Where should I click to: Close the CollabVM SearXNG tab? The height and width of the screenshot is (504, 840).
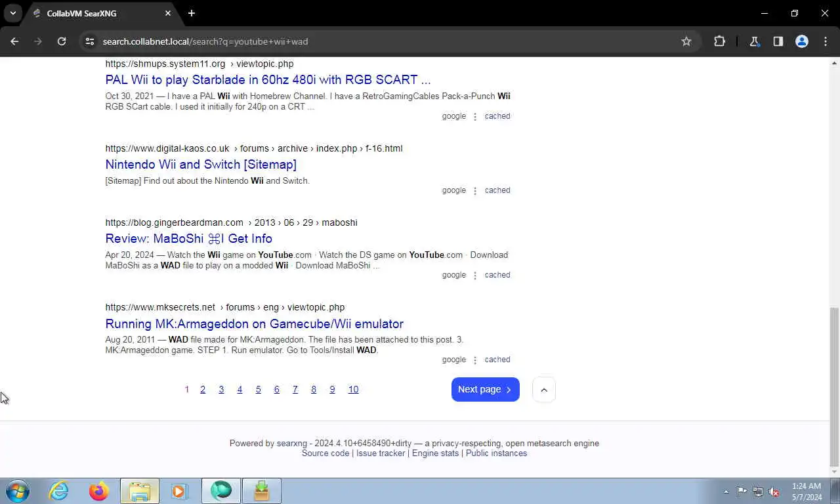(168, 13)
